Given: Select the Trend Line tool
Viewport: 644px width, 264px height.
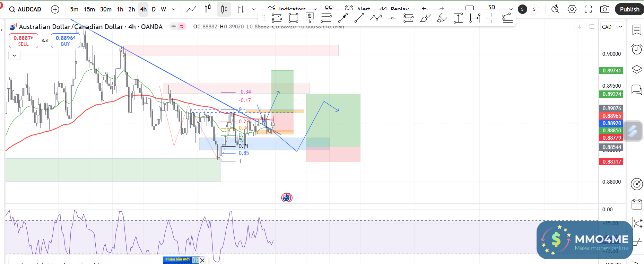Looking at the screenshot, I should click(x=359, y=18).
